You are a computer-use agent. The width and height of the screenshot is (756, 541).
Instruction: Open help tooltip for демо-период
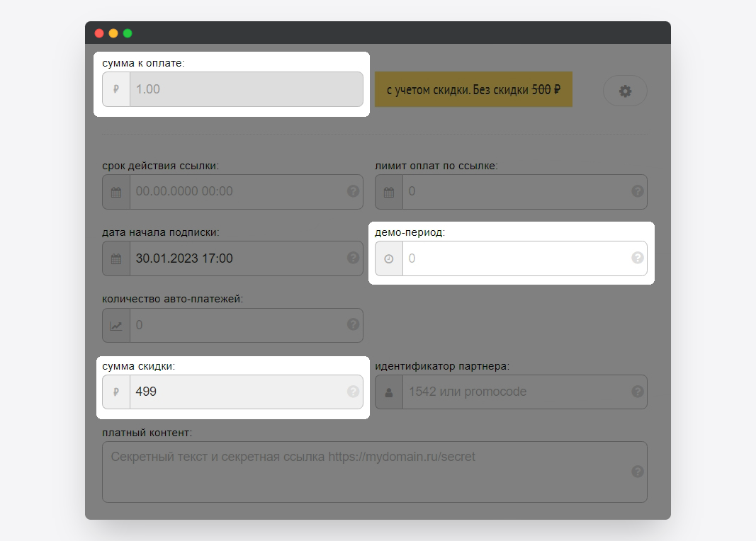637,258
